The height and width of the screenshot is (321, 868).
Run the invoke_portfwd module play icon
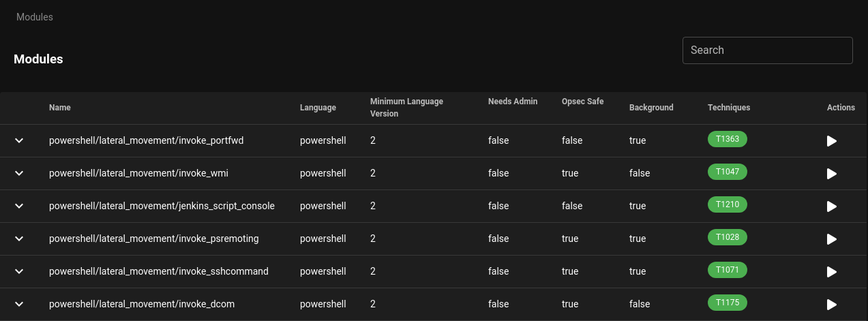831,141
